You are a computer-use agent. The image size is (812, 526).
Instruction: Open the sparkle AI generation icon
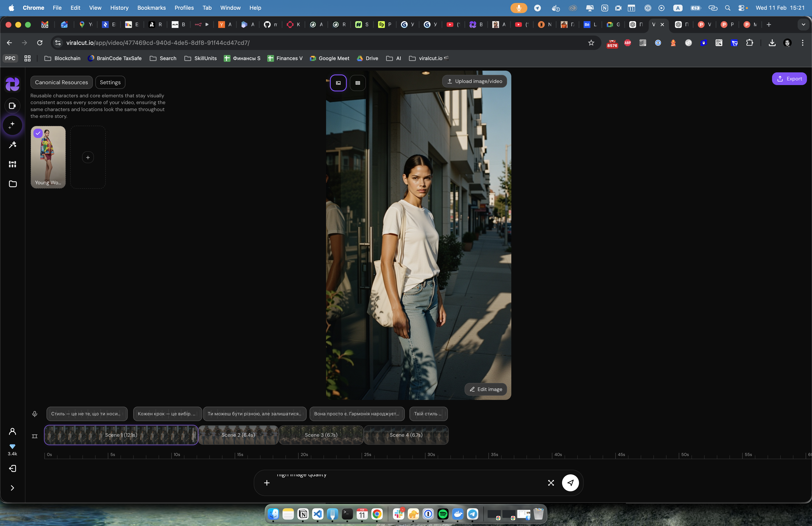point(13,125)
